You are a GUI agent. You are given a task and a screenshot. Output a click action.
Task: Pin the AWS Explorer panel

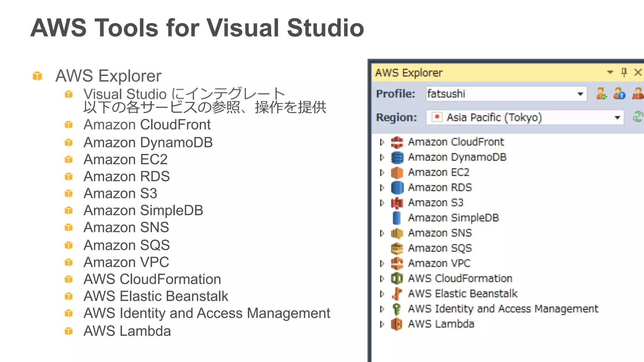click(x=624, y=73)
